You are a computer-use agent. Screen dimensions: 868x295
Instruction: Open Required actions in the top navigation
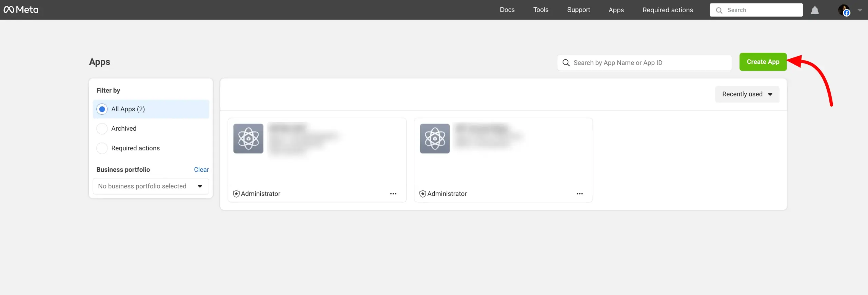click(x=668, y=10)
